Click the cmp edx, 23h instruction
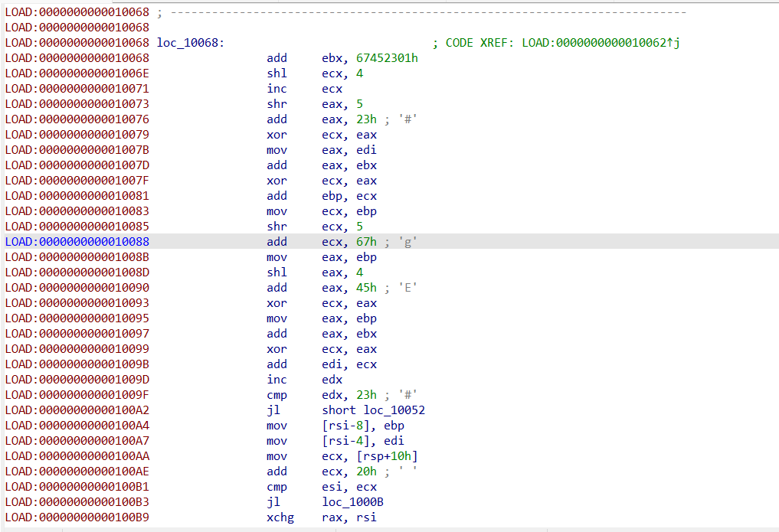 [322, 395]
